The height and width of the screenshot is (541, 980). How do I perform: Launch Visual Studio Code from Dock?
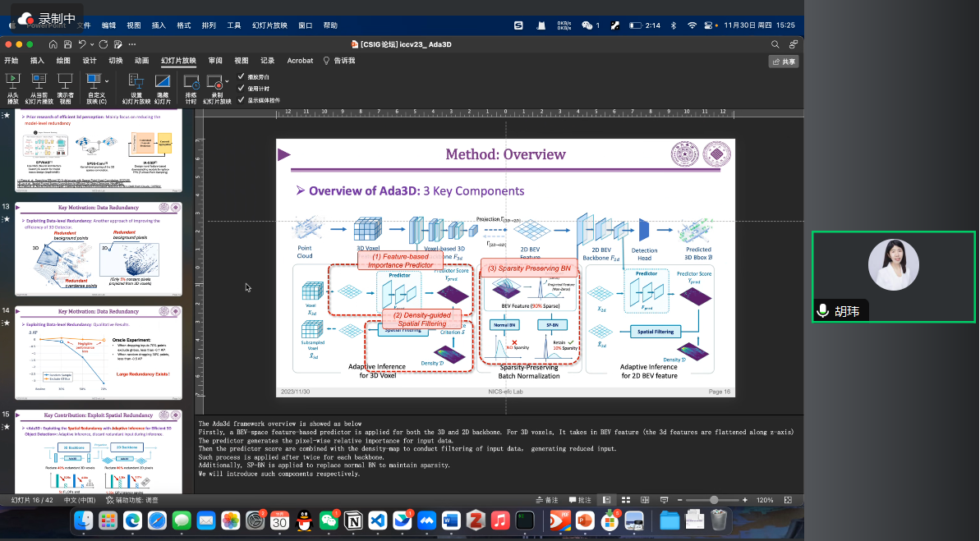[378, 520]
